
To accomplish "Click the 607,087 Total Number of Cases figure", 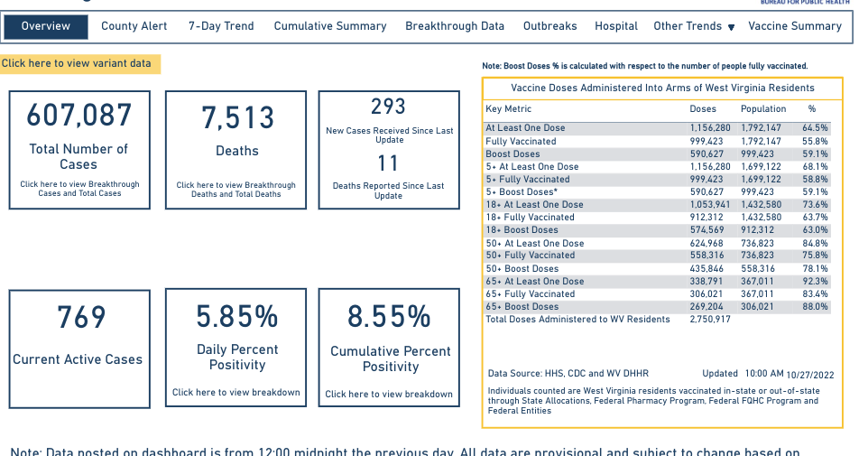I will pos(78,116).
